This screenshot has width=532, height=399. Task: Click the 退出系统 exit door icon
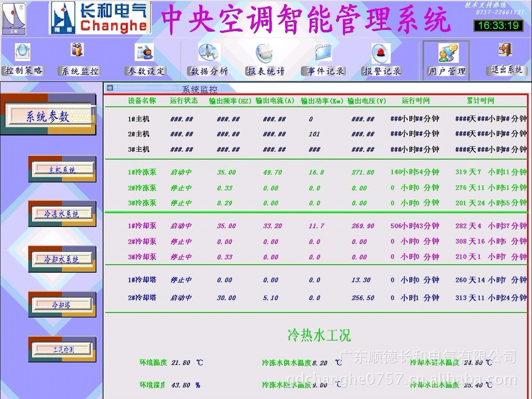click(505, 50)
